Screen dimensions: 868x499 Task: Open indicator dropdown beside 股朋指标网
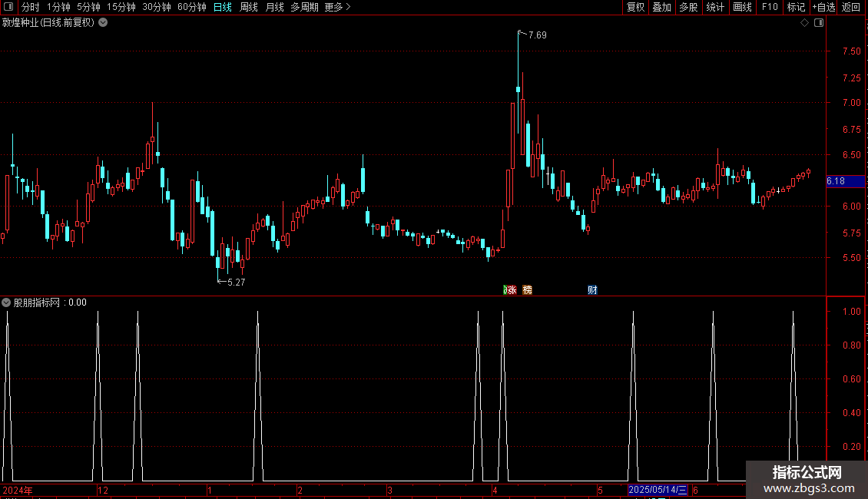[6, 302]
